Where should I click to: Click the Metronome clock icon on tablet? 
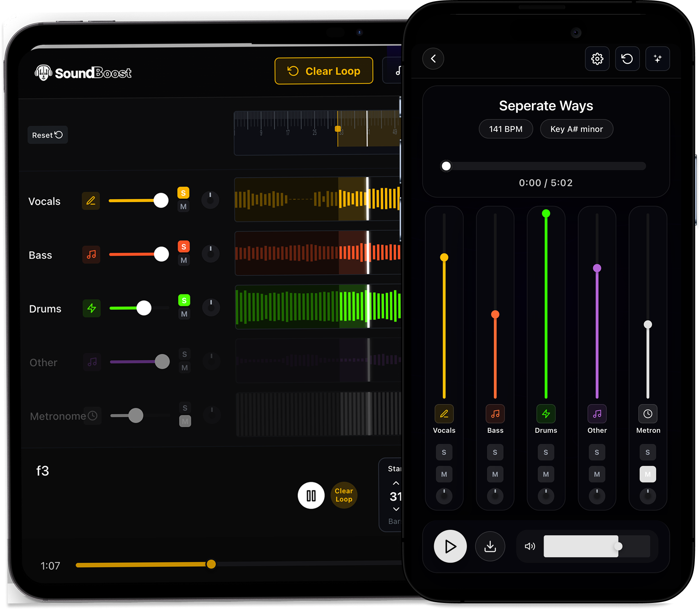click(93, 416)
